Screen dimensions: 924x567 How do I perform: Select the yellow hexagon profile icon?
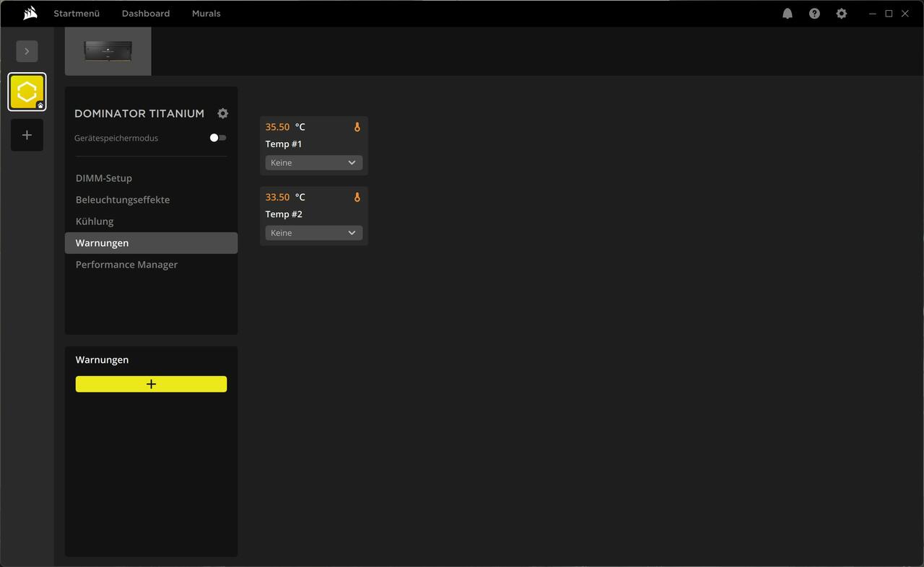(27, 92)
